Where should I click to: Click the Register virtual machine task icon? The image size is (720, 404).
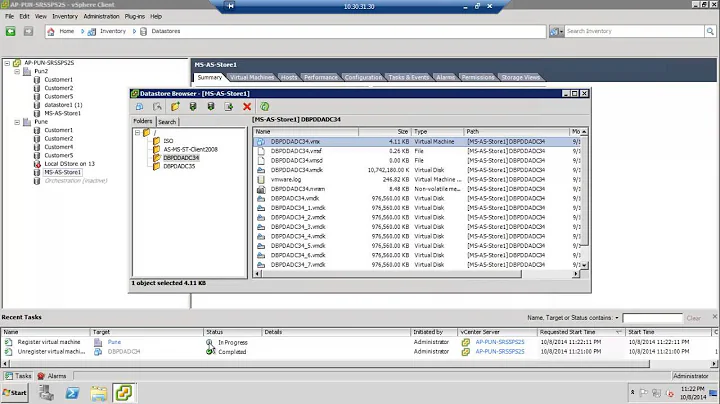[8, 342]
